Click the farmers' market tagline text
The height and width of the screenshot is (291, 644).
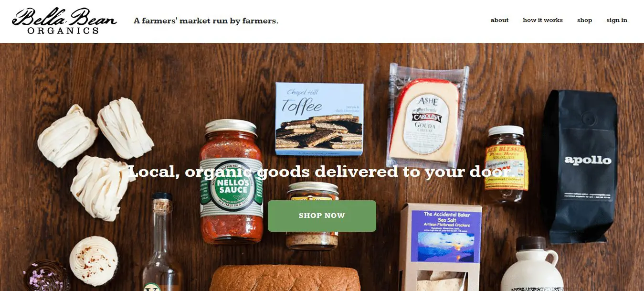click(x=206, y=21)
